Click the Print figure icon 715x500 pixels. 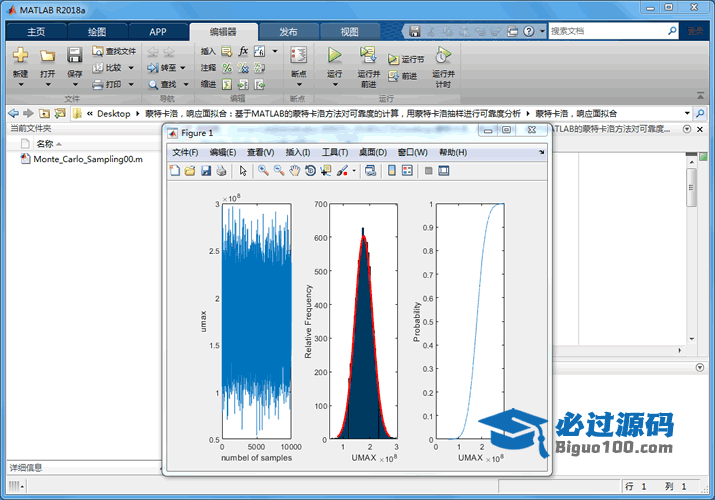pos(222,171)
